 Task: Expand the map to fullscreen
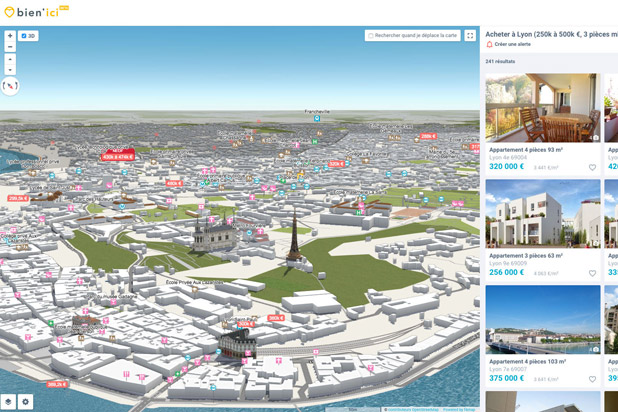(x=470, y=35)
